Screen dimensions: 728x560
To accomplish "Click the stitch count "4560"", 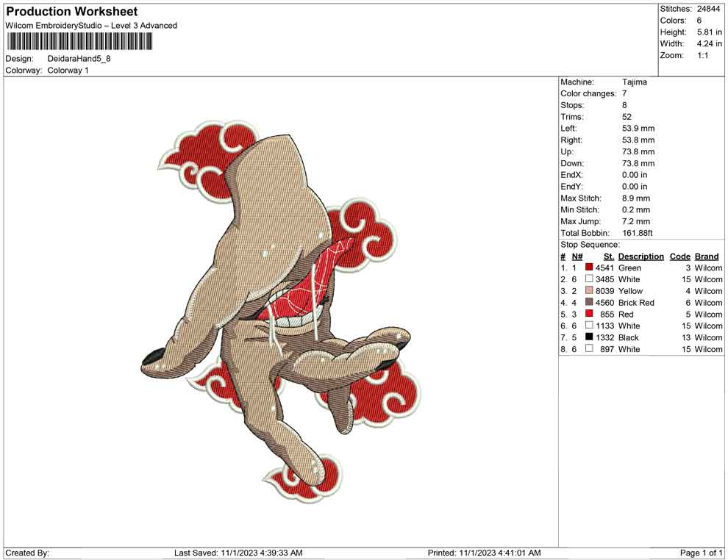I will click(604, 303).
